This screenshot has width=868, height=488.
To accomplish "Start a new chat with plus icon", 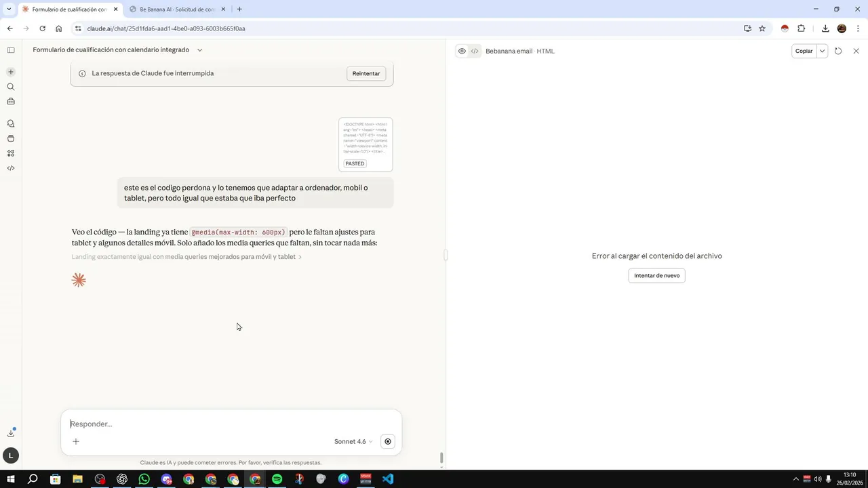I will (11, 72).
